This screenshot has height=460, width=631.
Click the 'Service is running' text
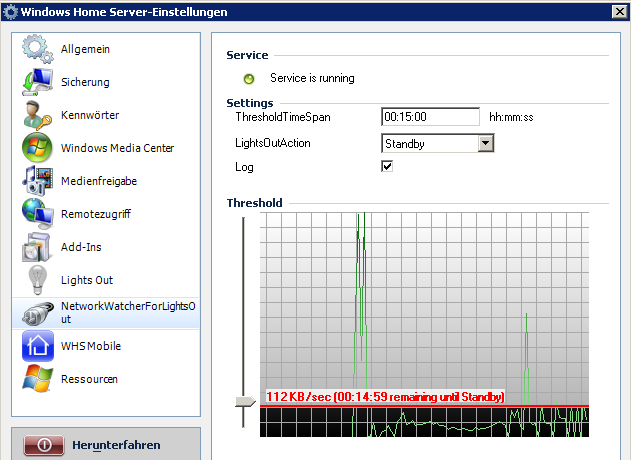coord(312,78)
